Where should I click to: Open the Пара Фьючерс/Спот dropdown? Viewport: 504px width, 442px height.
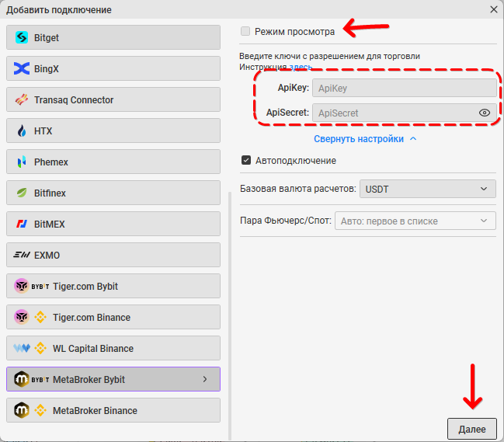[415, 221]
